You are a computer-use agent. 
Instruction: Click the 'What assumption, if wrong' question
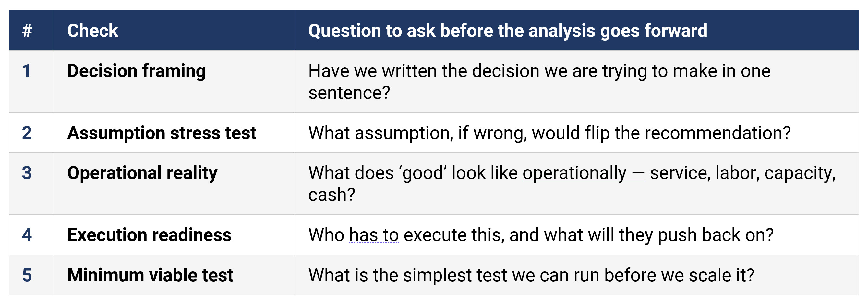pos(549,133)
